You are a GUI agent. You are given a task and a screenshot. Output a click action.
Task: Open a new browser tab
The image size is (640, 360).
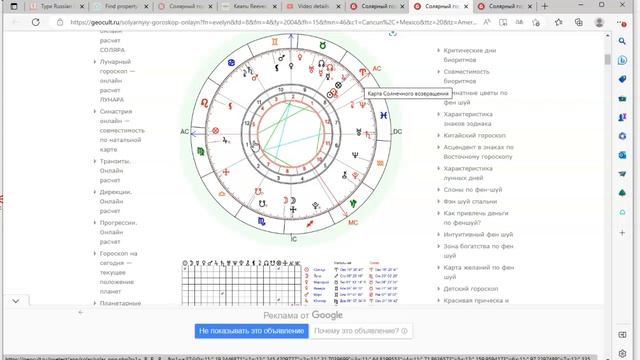click(544, 6)
